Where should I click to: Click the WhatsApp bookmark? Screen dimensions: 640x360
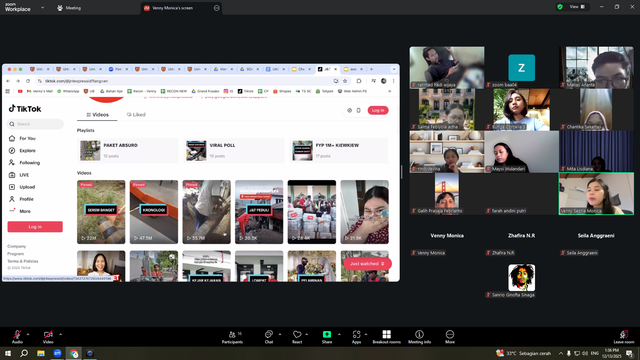click(68, 91)
